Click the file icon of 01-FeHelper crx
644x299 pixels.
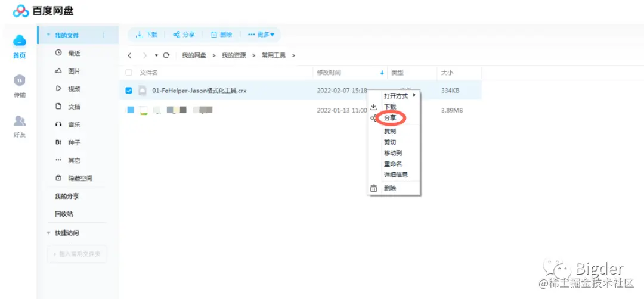pos(142,91)
